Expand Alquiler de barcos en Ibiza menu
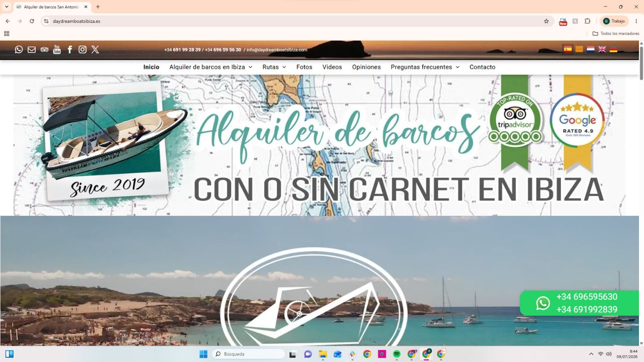Viewport: 644px width, 362px height. click(211, 67)
